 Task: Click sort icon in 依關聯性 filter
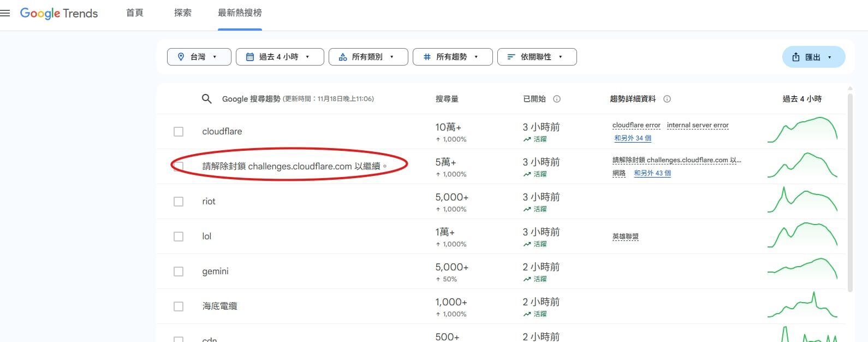tap(512, 57)
